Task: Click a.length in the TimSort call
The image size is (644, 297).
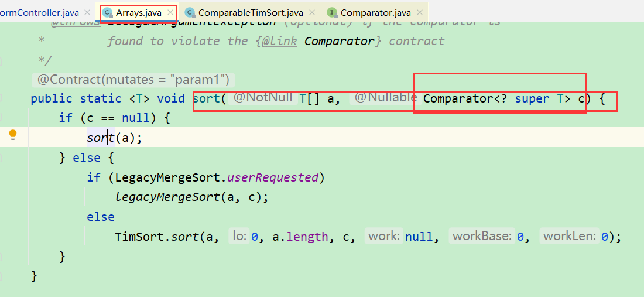Action: pos(300,237)
